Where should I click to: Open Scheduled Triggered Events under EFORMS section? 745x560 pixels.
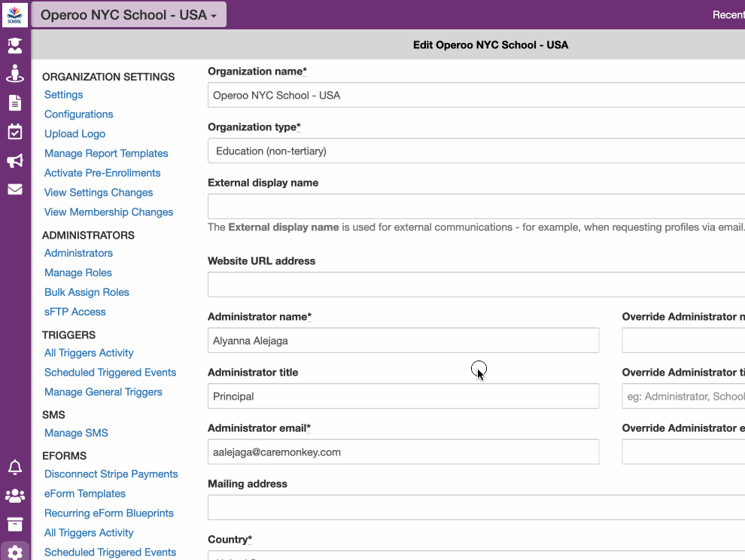[110, 552]
